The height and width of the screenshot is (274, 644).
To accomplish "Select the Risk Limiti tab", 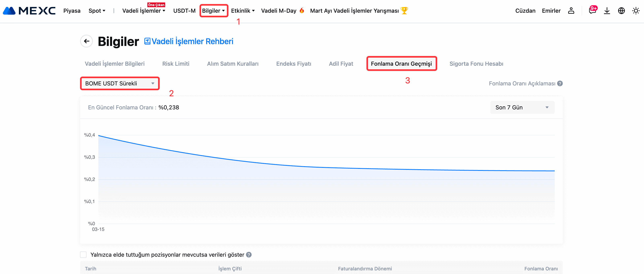I will (176, 64).
